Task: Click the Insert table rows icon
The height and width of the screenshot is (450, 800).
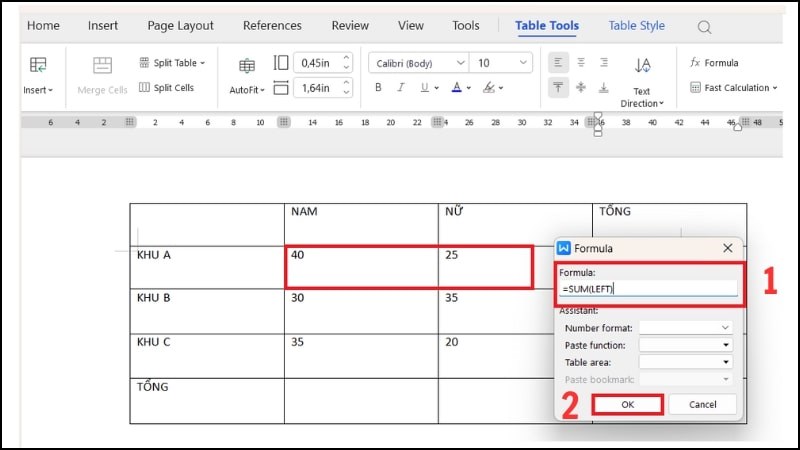Action: [38, 66]
